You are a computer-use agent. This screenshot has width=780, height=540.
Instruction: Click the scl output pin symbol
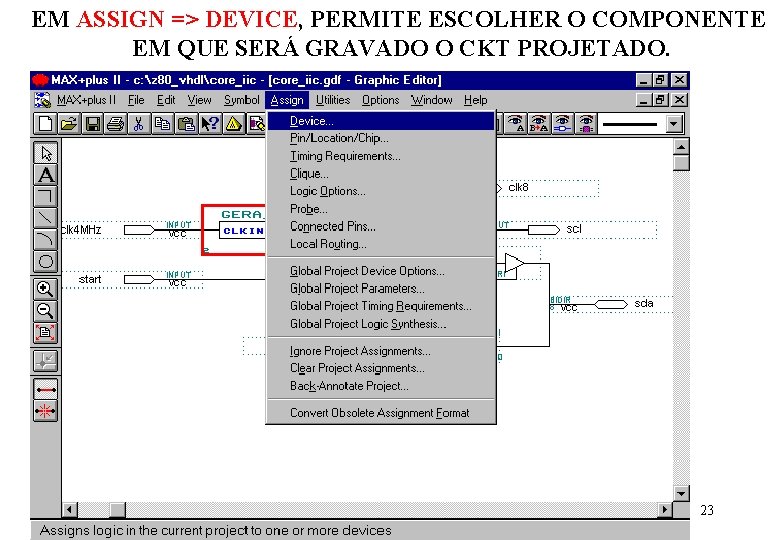543,230
